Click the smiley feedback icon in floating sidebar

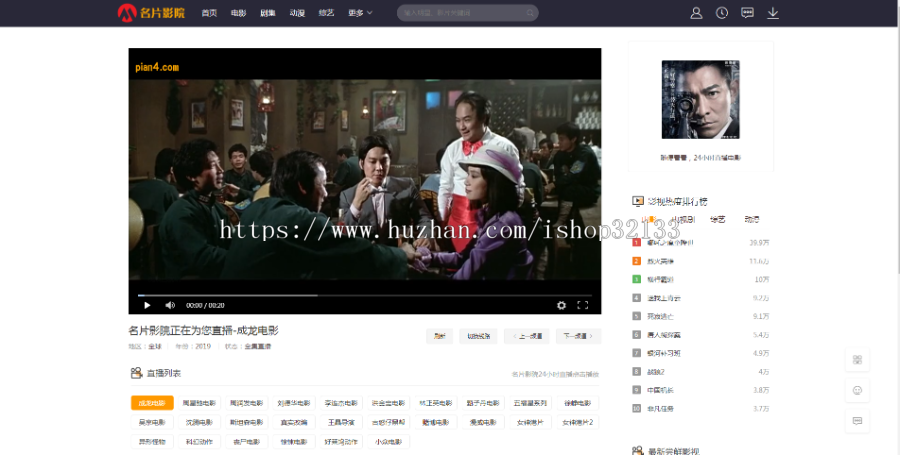click(x=858, y=390)
